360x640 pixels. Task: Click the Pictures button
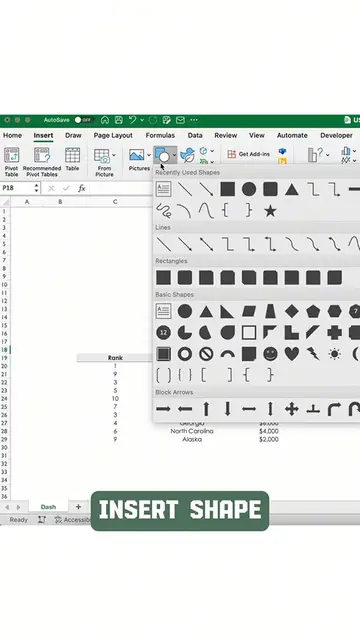(x=139, y=159)
